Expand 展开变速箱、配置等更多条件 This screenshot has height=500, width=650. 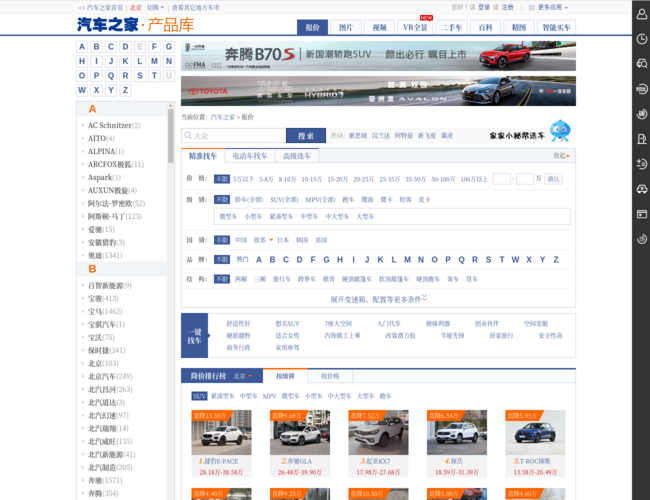378,299
